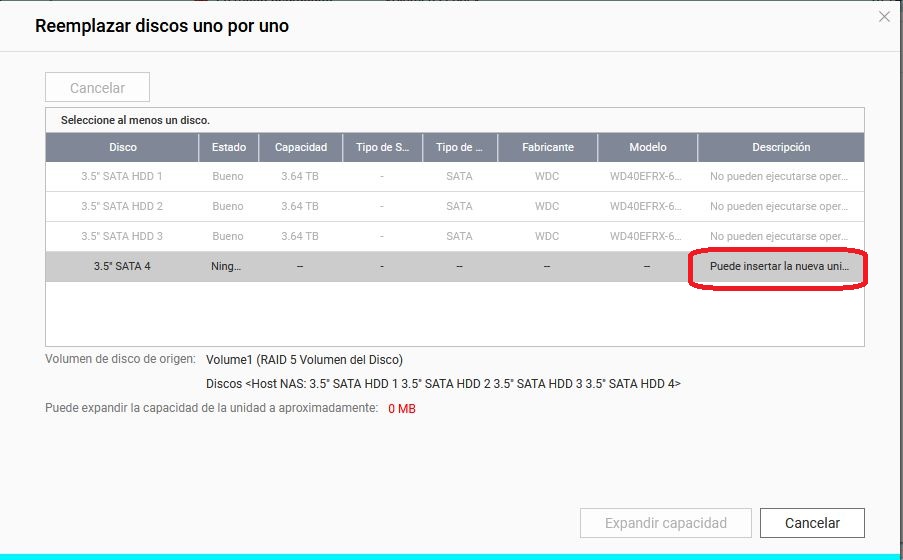Close the Reemplazar discos dialog with X
903x560 pixels.
883,17
